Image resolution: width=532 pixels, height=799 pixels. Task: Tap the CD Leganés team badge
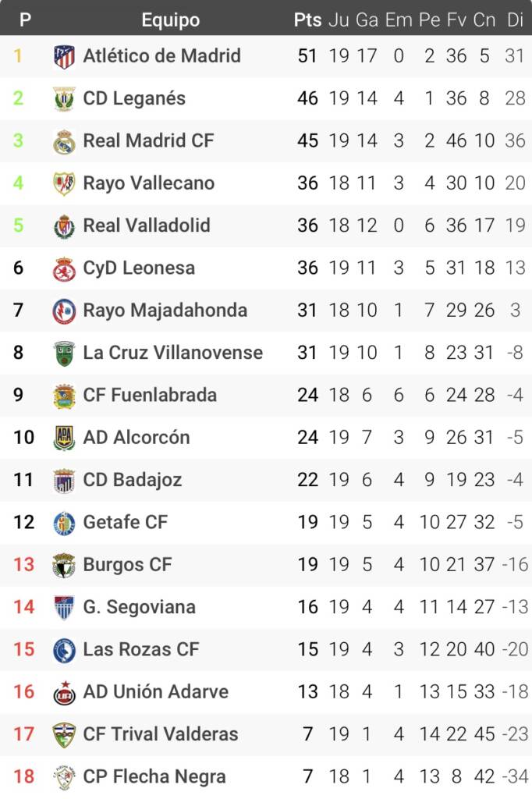click(x=64, y=99)
